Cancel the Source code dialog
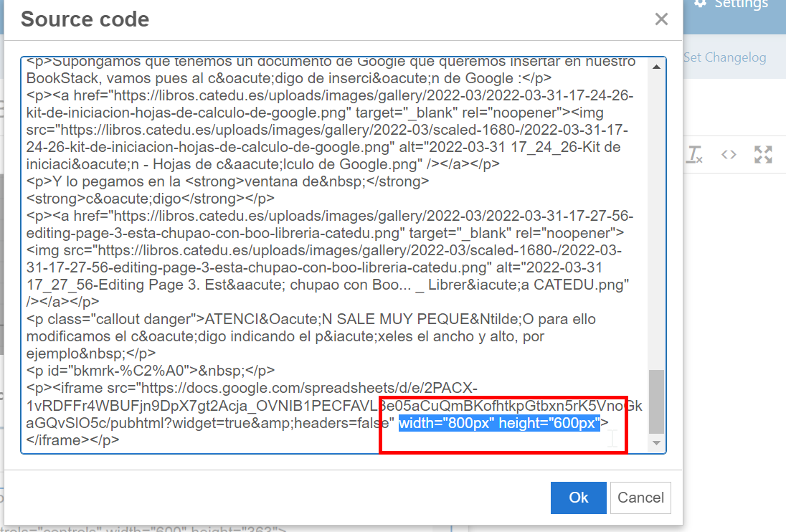 (640, 498)
